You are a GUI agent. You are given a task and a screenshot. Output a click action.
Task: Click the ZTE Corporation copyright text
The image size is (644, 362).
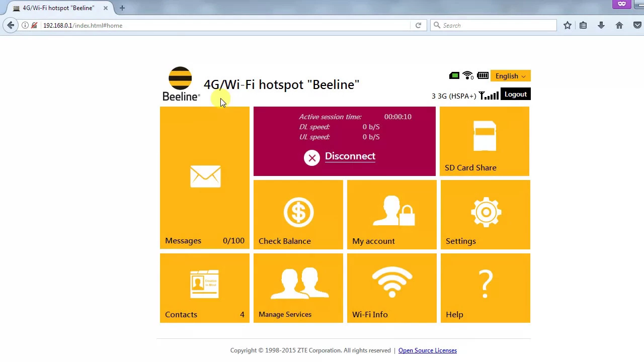point(310,350)
